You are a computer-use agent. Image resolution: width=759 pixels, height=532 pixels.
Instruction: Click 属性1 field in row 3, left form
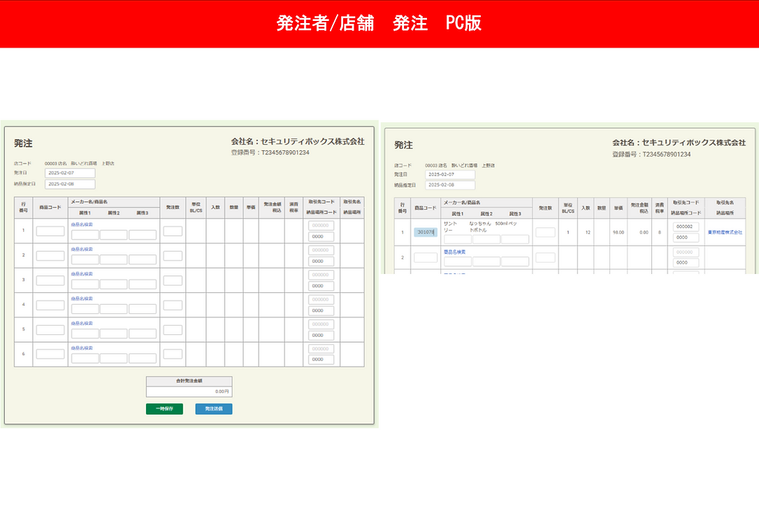(x=85, y=285)
